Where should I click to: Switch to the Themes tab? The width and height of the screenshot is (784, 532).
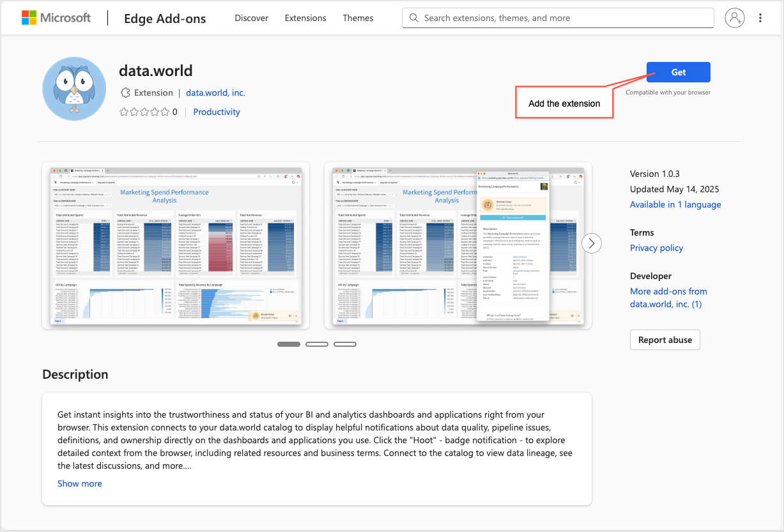point(358,18)
